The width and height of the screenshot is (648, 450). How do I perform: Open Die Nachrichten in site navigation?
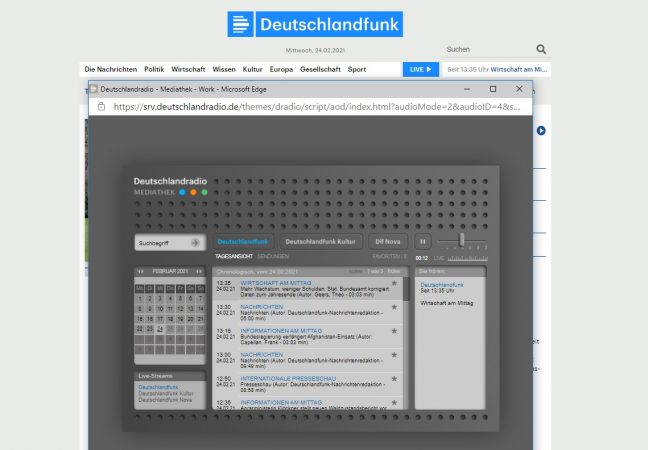pyautogui.click(x=111, y=69)
